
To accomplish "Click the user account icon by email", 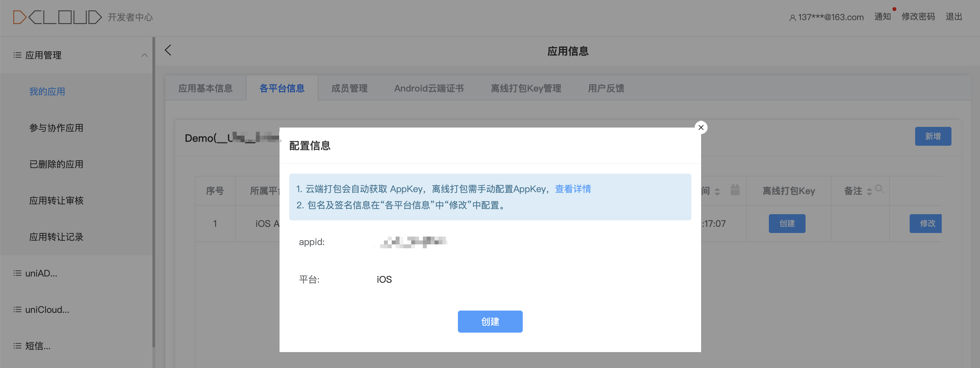I will (793, 18).
